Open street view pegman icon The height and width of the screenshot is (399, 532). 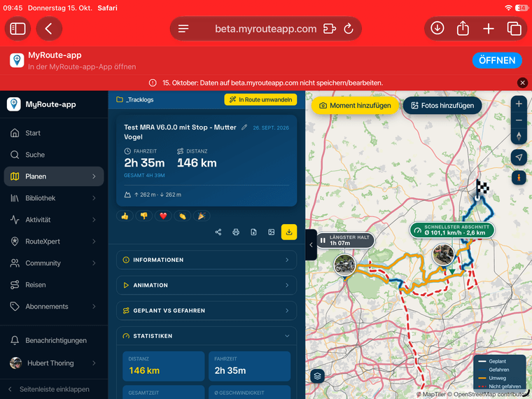[519, 178]
